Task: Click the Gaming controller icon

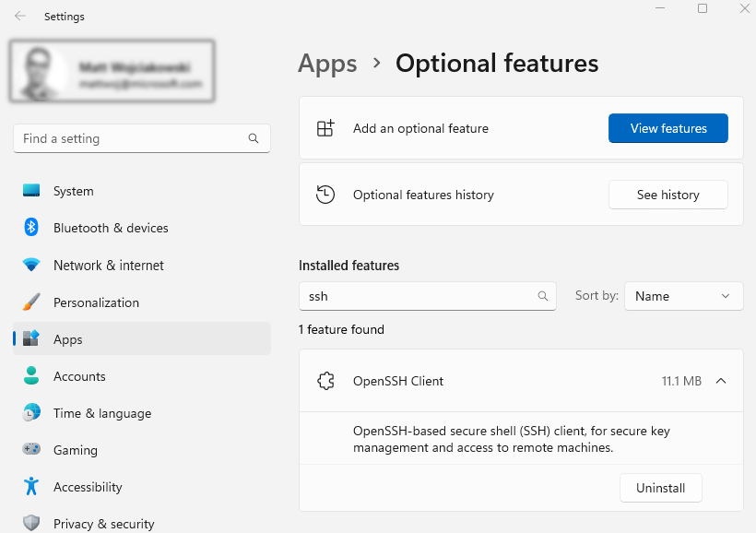Action: coord(31,450)
